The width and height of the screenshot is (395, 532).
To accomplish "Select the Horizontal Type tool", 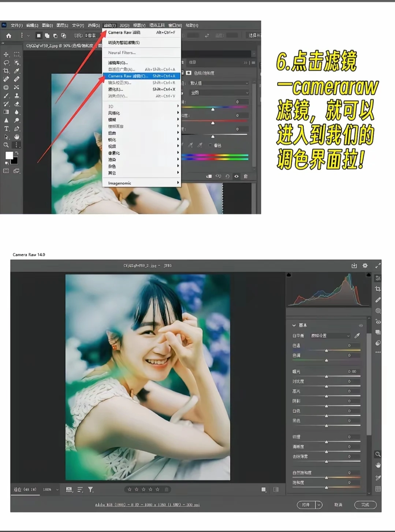I will (6, 129).
